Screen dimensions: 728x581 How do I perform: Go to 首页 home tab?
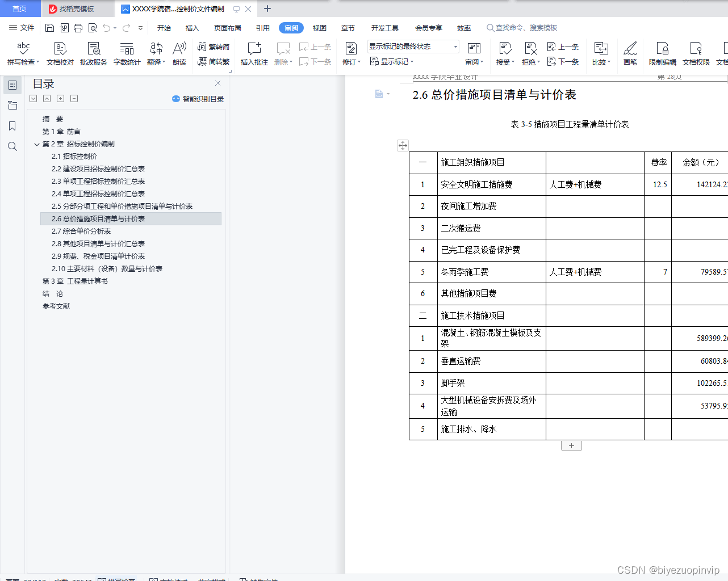[x=20, y=9]
